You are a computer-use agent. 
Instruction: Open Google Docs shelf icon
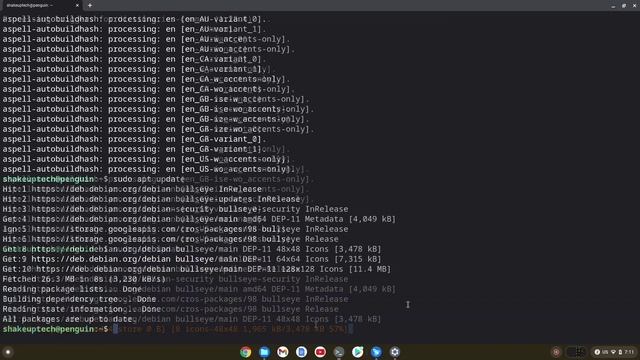[302, 352]
